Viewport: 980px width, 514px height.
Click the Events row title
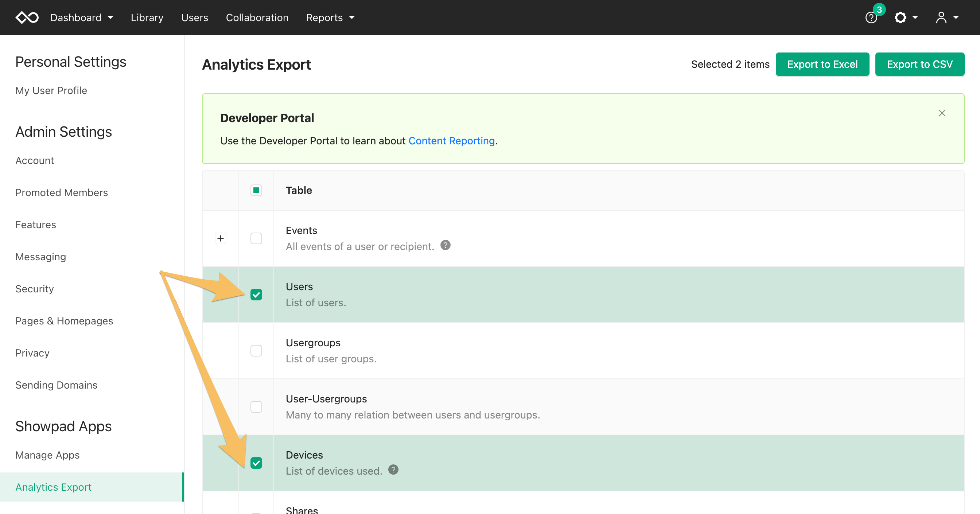[x=301, y=230]
